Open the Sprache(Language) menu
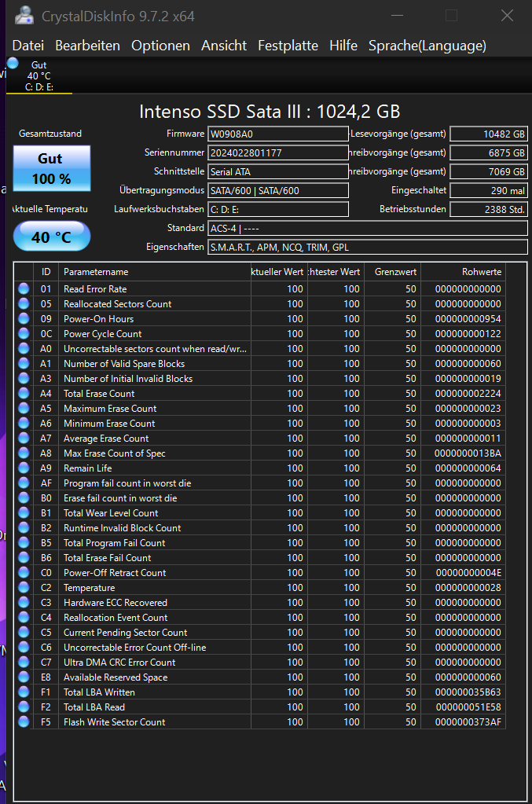The height and width of the screenshot is (804, 532). click(x=427, y=46)
